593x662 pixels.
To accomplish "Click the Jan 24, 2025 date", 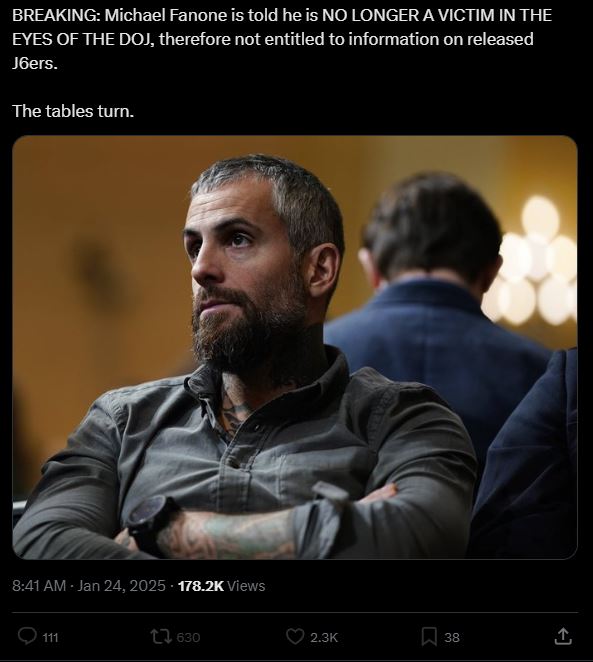I will pos(122,586).
